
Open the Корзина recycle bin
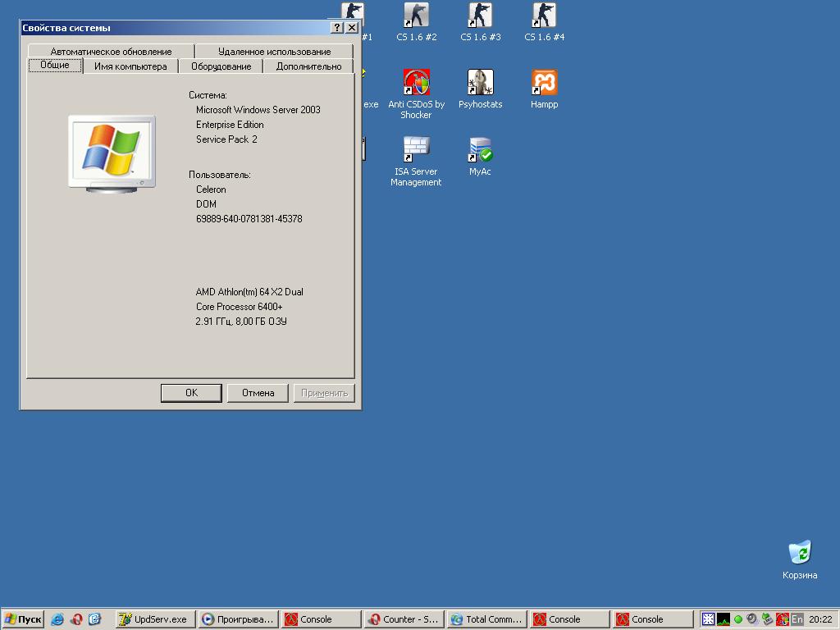tap(800, 559)
